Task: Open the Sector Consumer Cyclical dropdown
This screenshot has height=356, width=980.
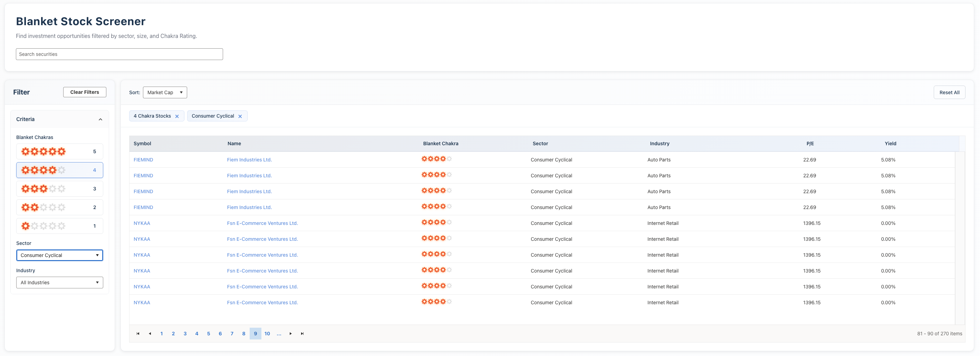Action: [x=60, y=255]
